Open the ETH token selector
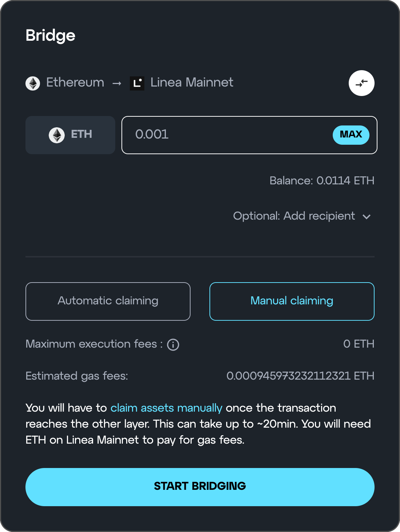 click(x=70, y=135)
